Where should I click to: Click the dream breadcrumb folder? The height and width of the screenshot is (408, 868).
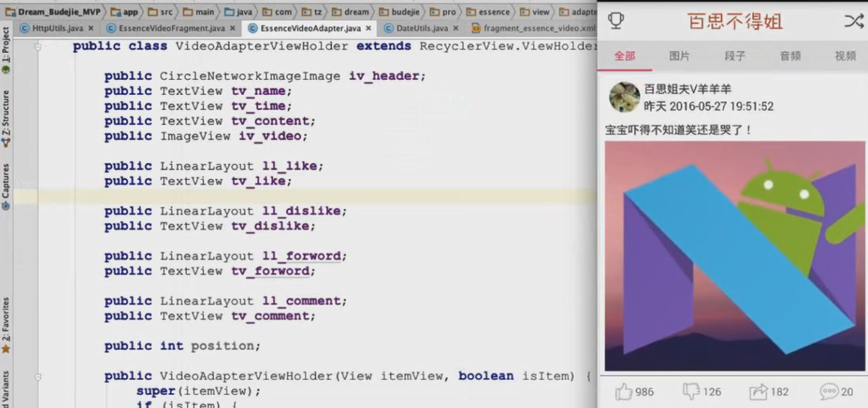tap(351, 12)
